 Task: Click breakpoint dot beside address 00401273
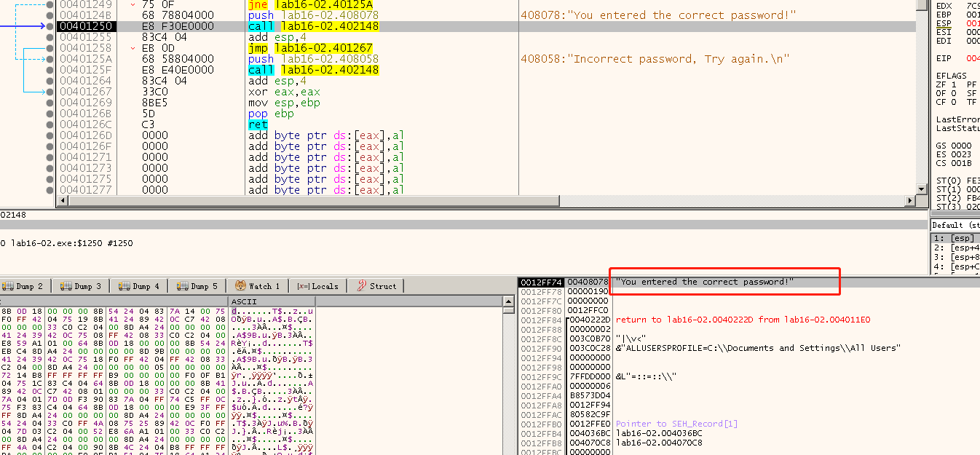point(49,167)
